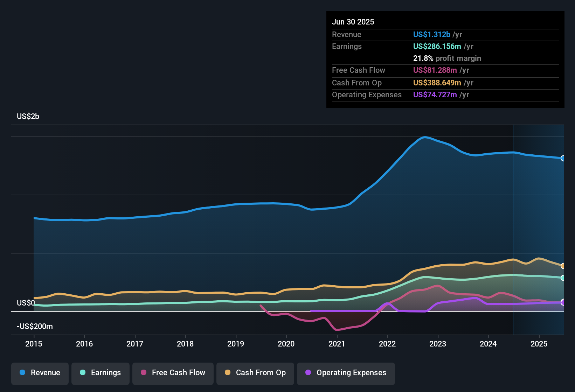Click the Free Cash Flow label in the tooltip

pos(359,70)
